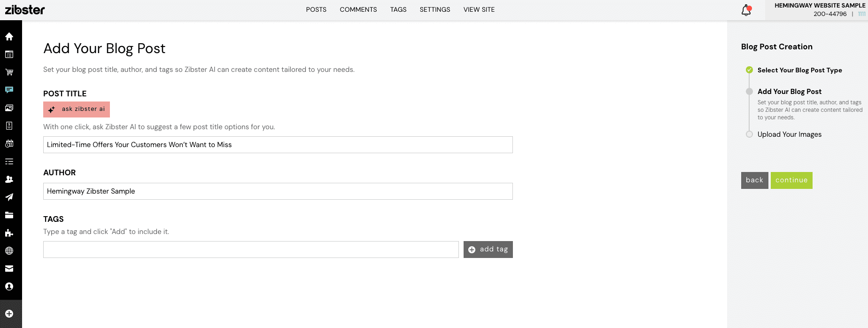This screenshot has height=328, width=868.
Task: Select the 'Select Your Blog Post Type' step
Action: [x=799, y=70]
